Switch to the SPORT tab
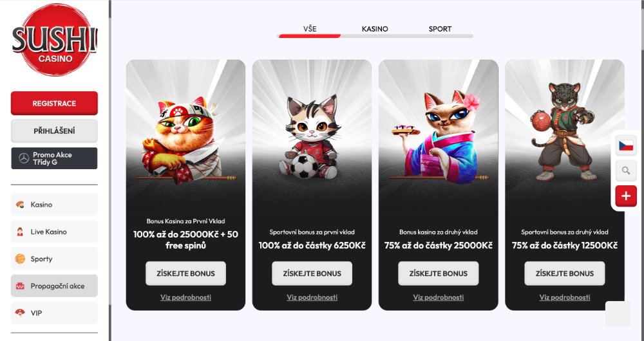Screen dimensions: 644x341 tap(440, 29)
